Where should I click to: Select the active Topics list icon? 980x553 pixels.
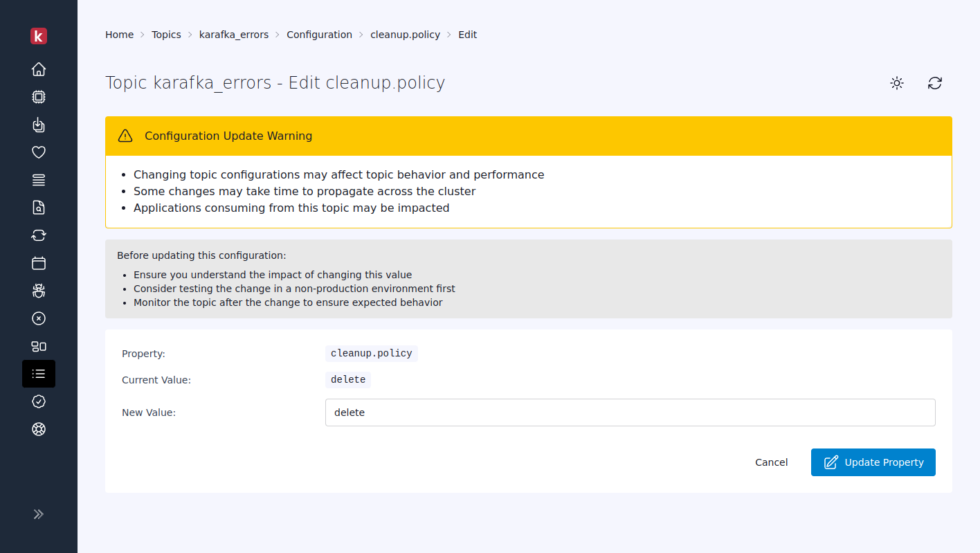click(39, 374)
